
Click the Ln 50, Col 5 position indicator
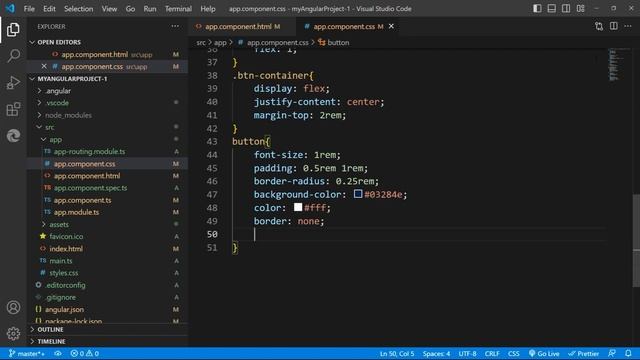click(x=397, y=353)
